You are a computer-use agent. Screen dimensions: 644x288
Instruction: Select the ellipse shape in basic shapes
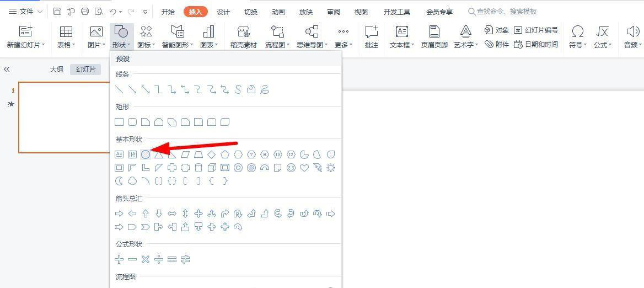(146, 154)
